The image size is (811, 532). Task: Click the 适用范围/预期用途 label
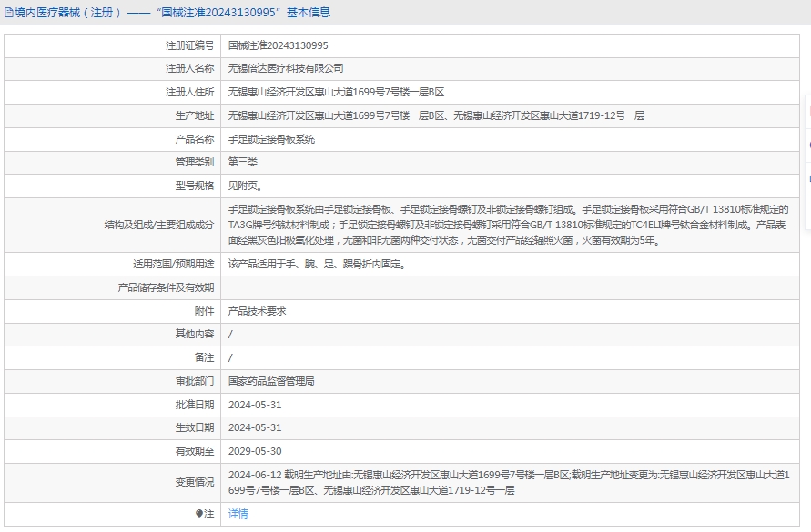(x=174, y=265)
